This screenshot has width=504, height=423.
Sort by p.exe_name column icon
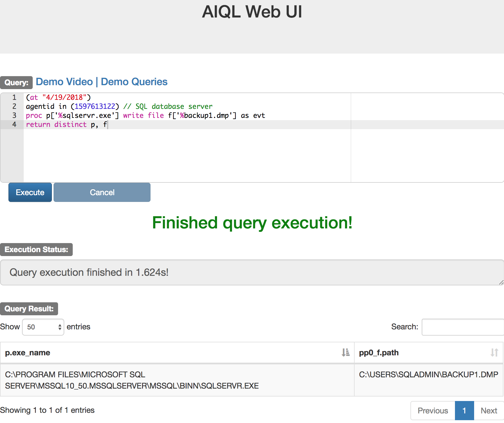[x=346, y=352]
